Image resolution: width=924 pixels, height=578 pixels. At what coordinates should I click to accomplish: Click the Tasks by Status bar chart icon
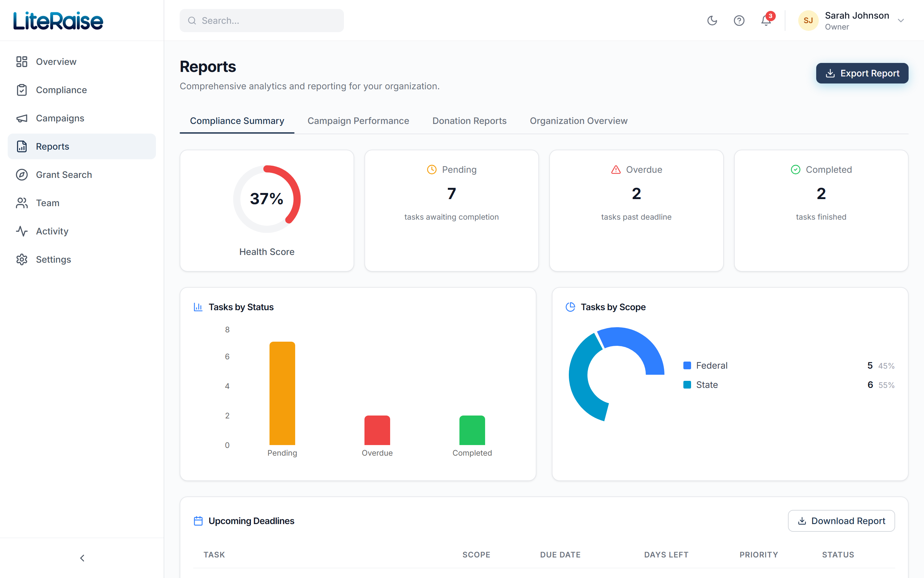198,307
